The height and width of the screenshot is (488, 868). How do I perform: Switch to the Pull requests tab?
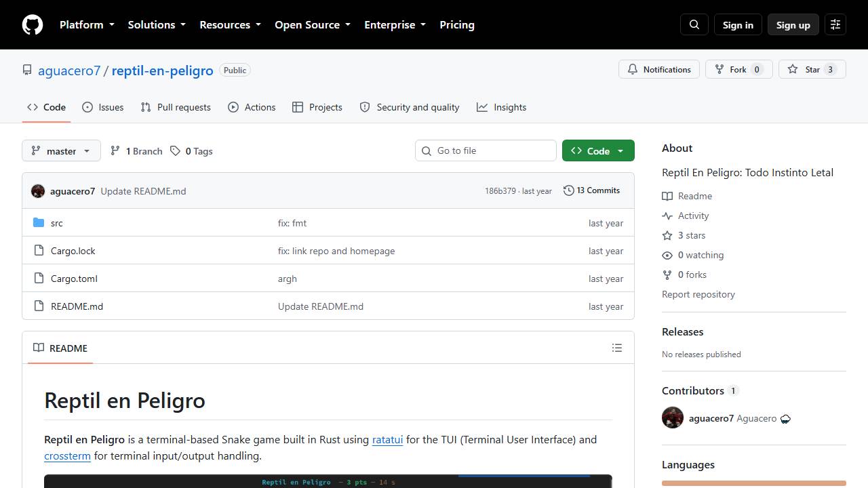click(x=176, y=107)
